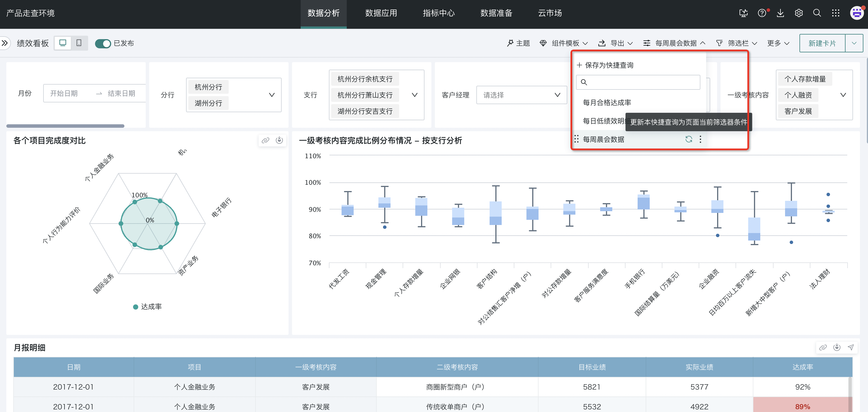Open the help question mark icon
Screen dimensions: 868x412
point(762,13)
